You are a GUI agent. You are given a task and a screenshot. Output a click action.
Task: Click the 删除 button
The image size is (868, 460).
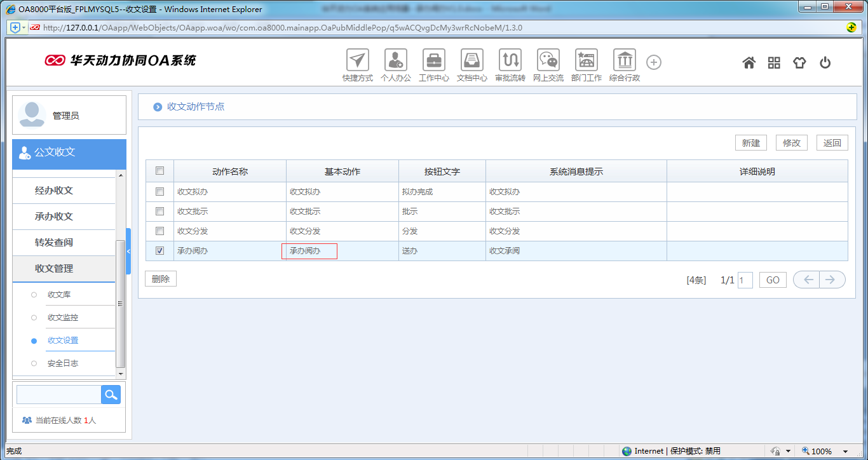coord(161,279)
